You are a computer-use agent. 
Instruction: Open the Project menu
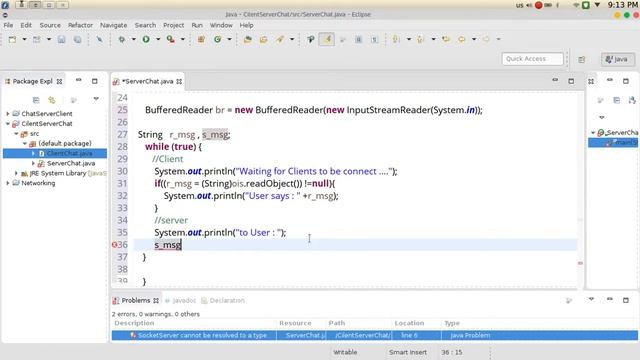click(173, 25)
